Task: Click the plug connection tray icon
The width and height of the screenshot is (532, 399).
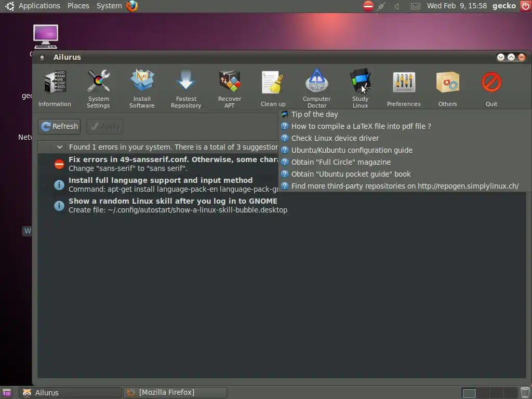Action: click(x=381, y=6)
